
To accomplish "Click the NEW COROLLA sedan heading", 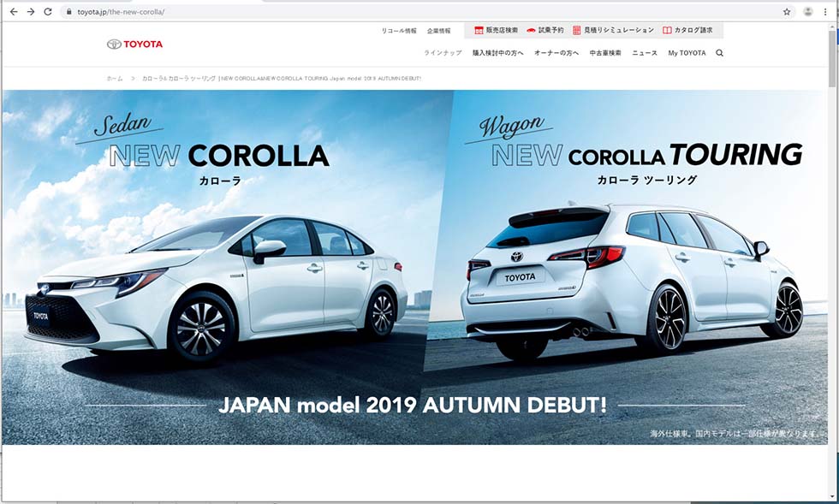I will point(219,156).
